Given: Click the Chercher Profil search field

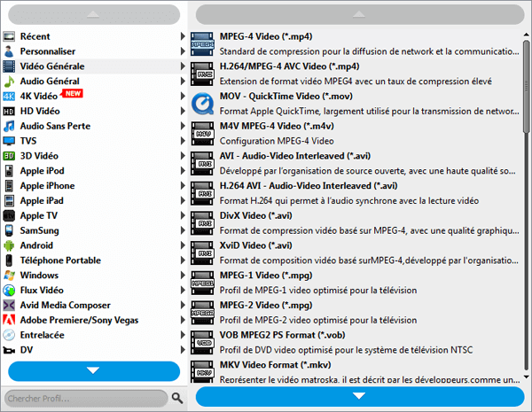Looking at the screenshot, I should click(x=84, y=398).
